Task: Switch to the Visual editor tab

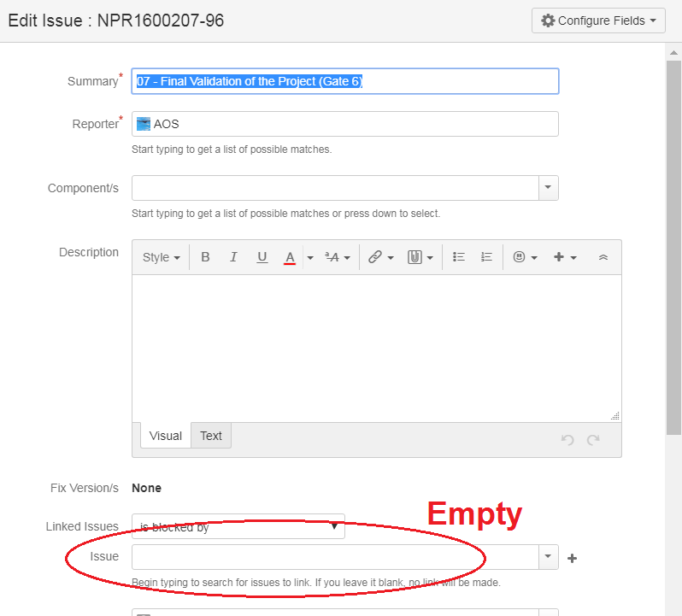Action: coord(166,436)
